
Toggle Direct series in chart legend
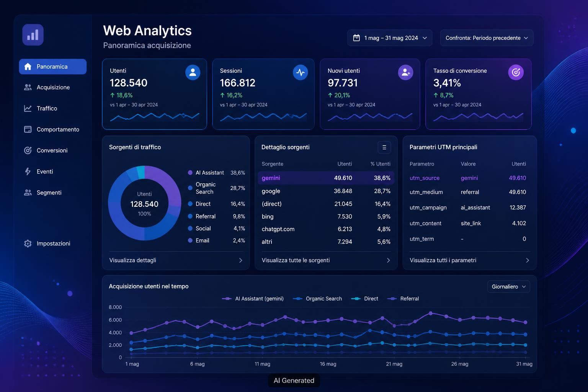[364, 299]
